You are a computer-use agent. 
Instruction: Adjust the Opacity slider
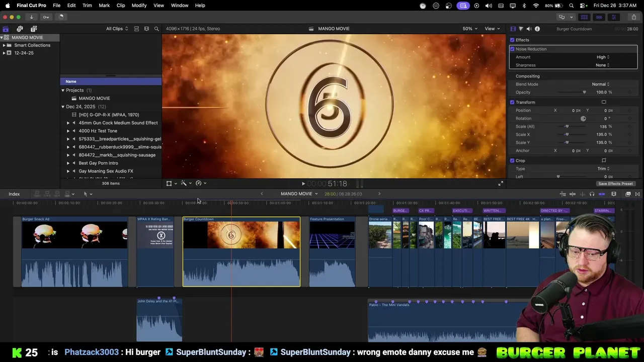[584, 92]
